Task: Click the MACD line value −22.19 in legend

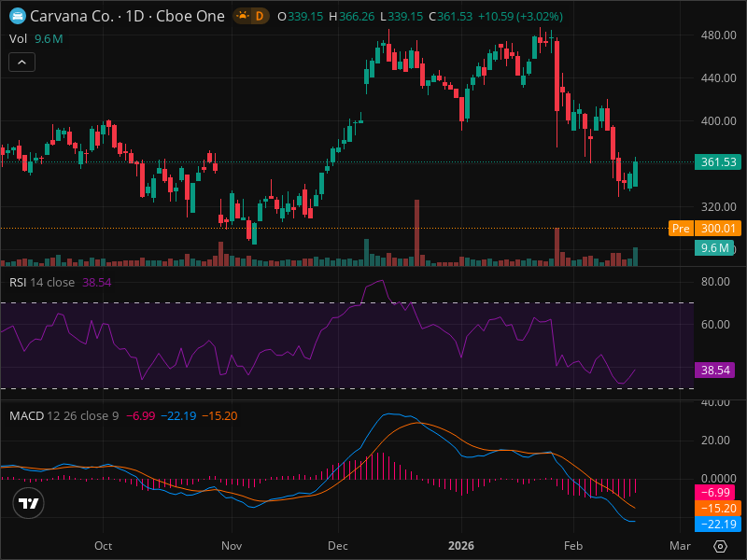Action: 178,415
